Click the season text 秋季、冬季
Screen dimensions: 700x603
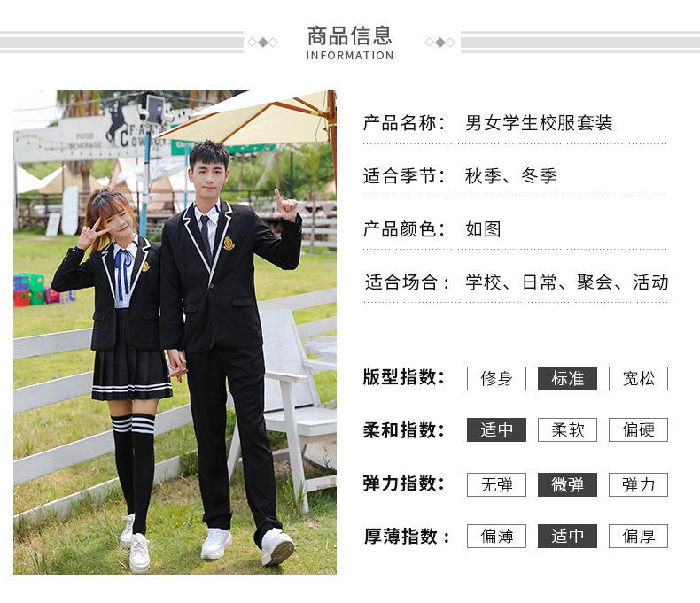tap(511, 175)
